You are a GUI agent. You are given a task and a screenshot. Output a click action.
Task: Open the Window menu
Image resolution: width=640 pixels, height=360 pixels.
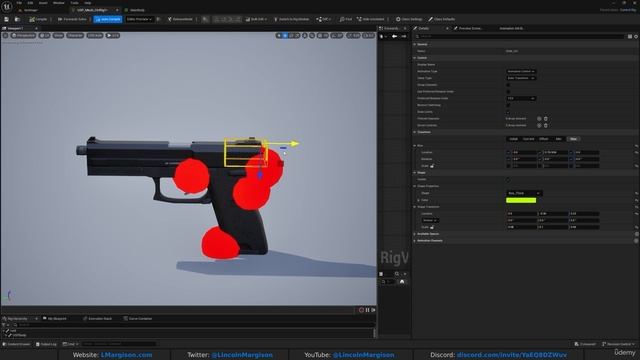[x=58, y=3]
